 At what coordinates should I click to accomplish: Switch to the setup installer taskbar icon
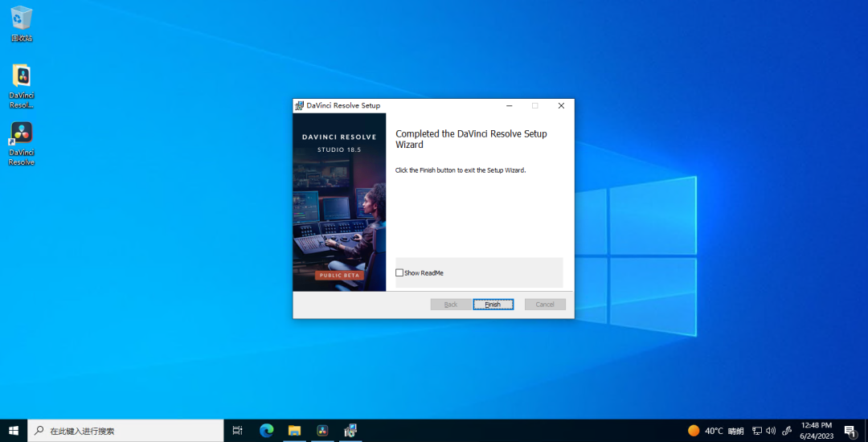coord(350,431)
